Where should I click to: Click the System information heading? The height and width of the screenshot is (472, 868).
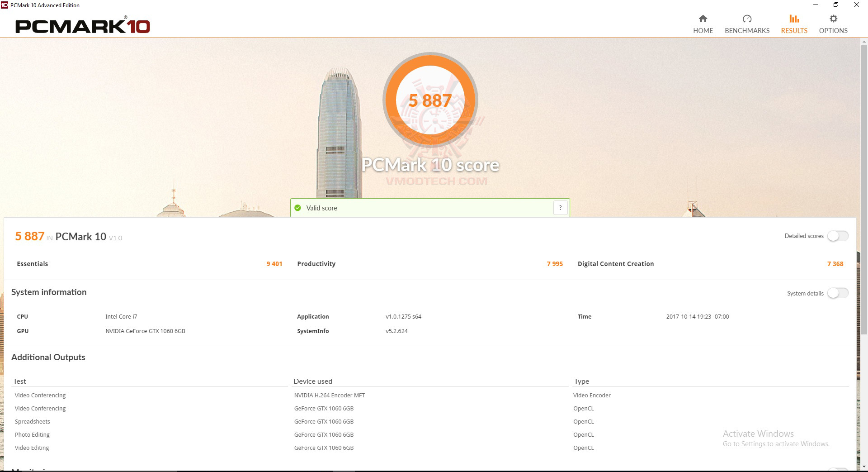(x=49, y=292)
